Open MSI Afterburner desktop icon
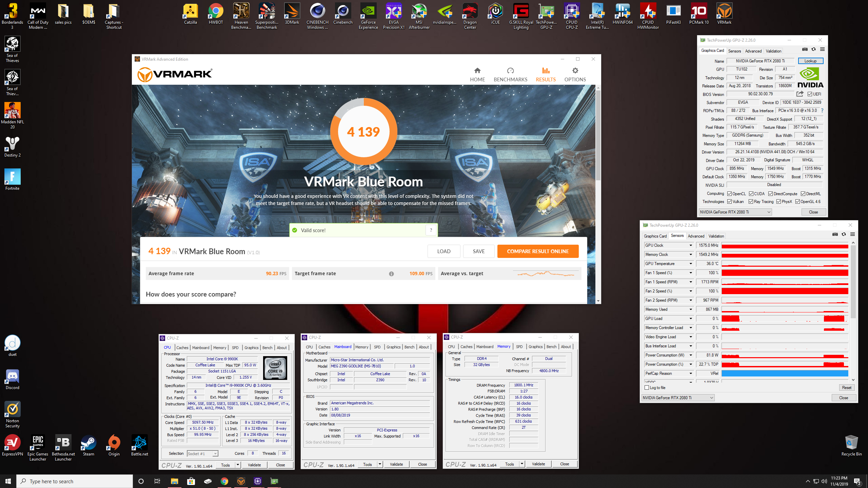Screen dimensions: 868x488 [x=419, y=16]
